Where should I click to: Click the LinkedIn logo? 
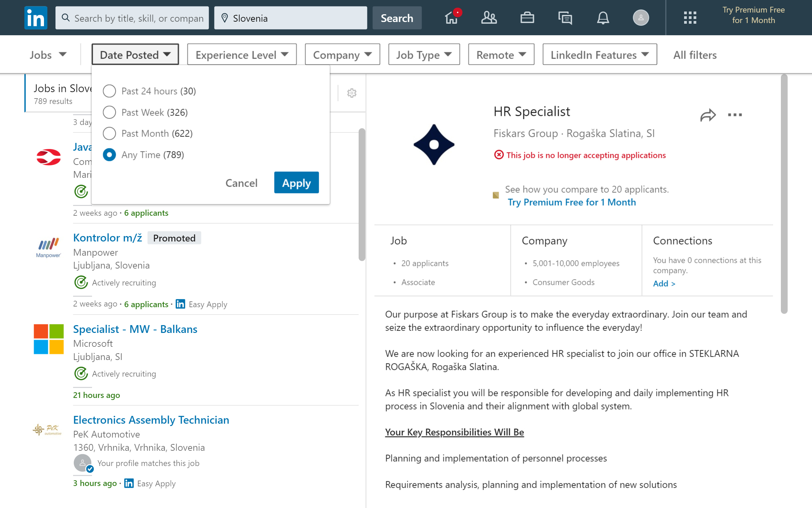36,18
